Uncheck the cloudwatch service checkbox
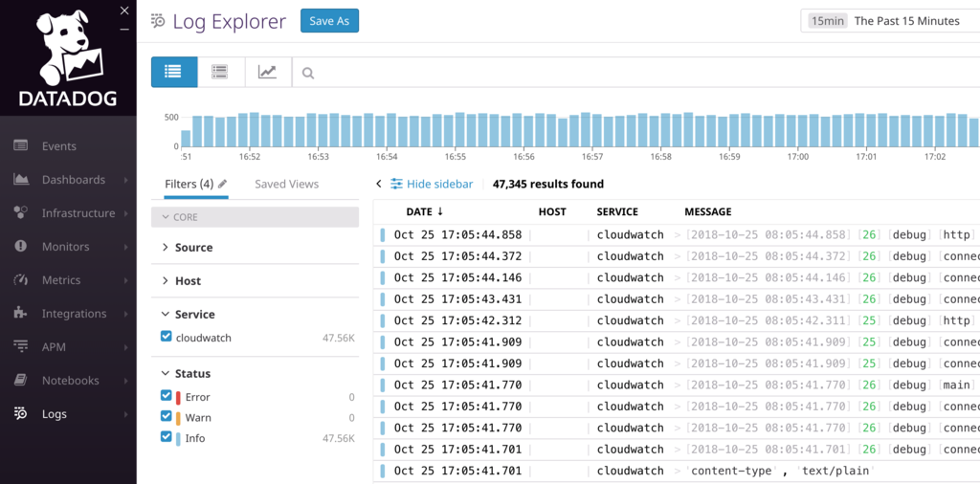Viewport: 980px width, 484px height. click(x=166, y=337)
